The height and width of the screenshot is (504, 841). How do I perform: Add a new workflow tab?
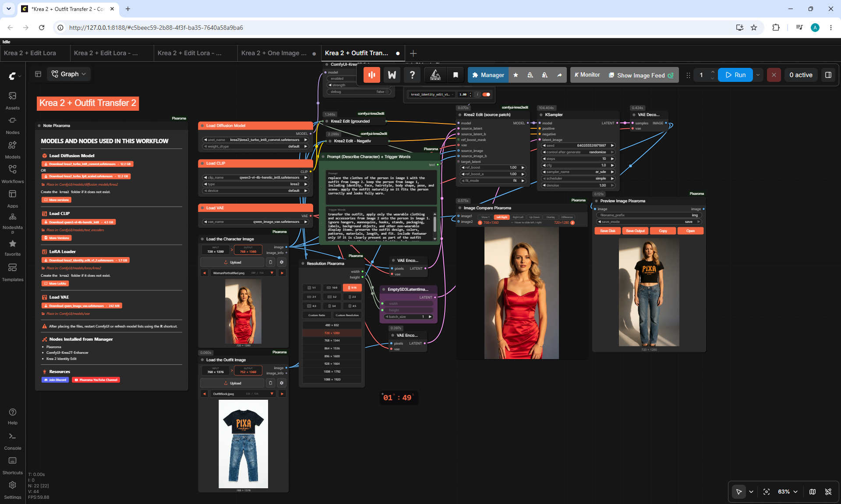click(413, 53)
